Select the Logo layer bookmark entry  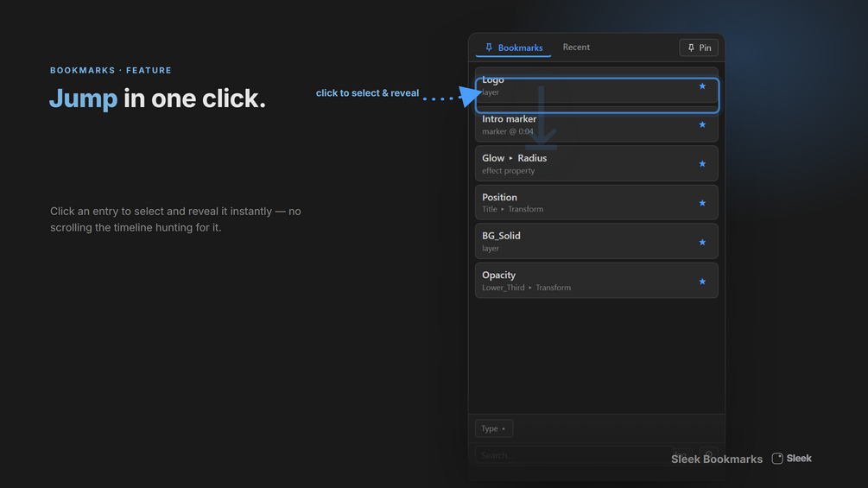(x=597, y=86)
